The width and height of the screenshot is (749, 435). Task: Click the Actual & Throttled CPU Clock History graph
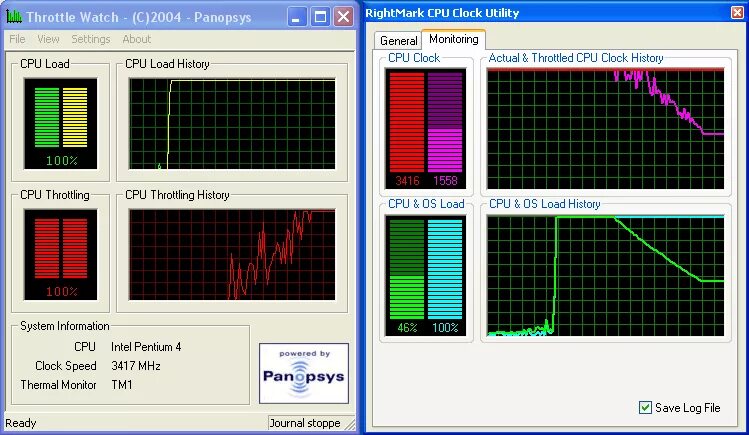coord(605,129)
